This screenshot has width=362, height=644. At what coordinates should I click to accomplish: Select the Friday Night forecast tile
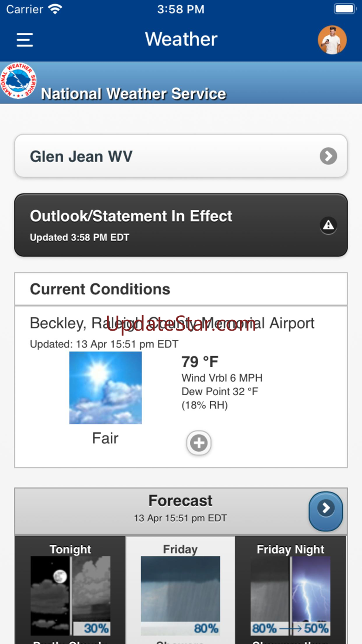(291, 590)
